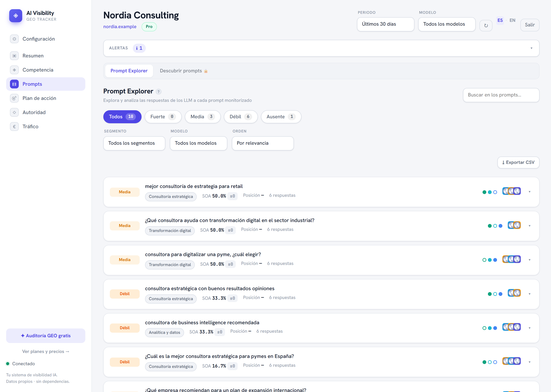Filter prompts by Débil 6
Screen dimensions: 551x392
coord(241,117)
